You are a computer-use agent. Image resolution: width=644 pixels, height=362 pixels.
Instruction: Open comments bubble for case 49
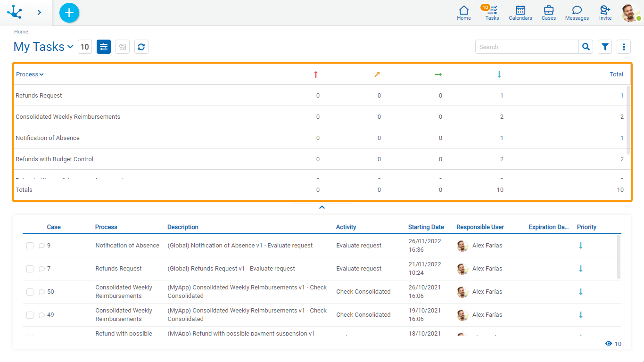41,315
